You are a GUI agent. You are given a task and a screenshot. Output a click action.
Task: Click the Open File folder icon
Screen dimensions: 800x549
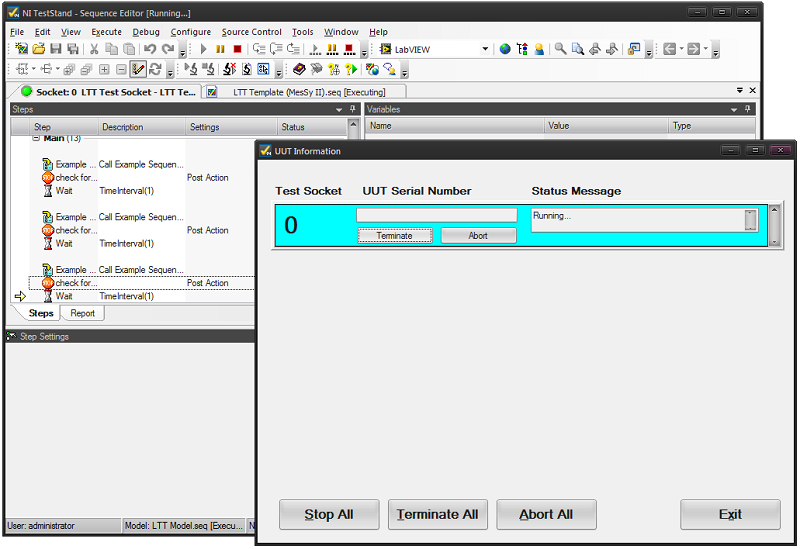(x=39, y=49)
